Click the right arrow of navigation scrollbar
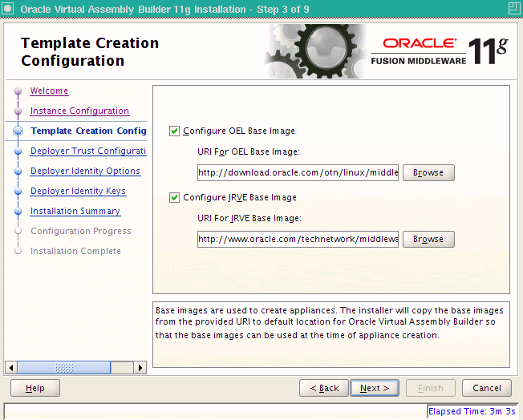This screenshot has height=420, width=523. (140, 368)
